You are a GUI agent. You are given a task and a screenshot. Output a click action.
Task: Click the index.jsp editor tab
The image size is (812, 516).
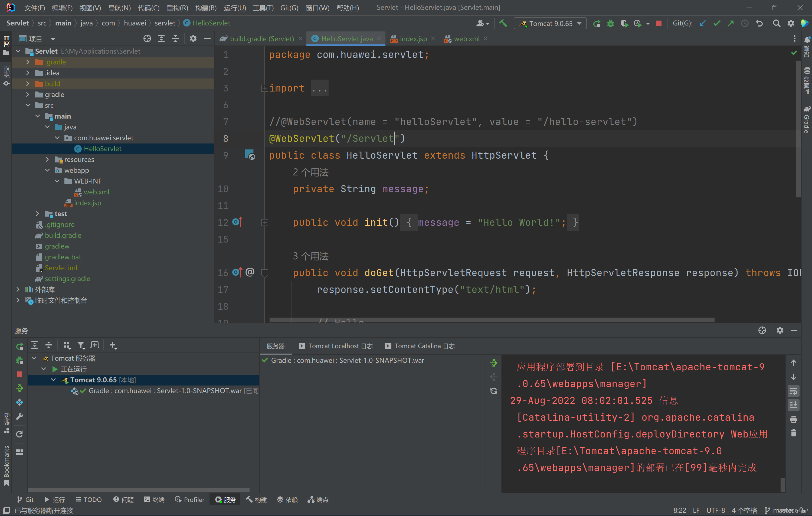(x=412, y=38)
